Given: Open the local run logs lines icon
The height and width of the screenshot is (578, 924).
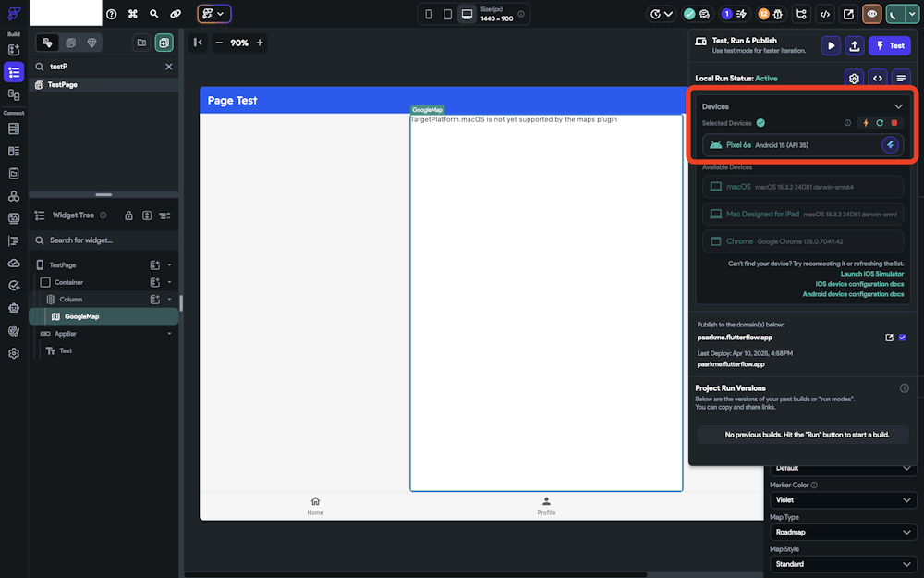Looking at the screenshot, I should click(x=901, y=78).
